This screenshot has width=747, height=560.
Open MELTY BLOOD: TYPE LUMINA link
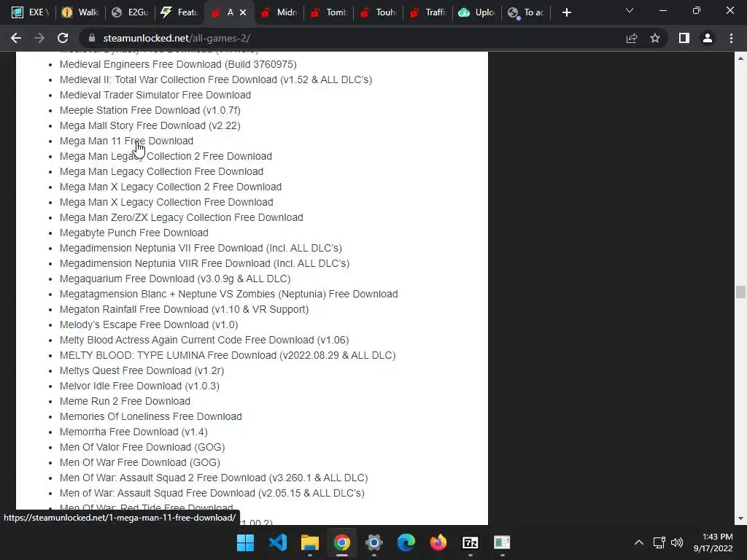pyautogui.click(x=228, y=355)
